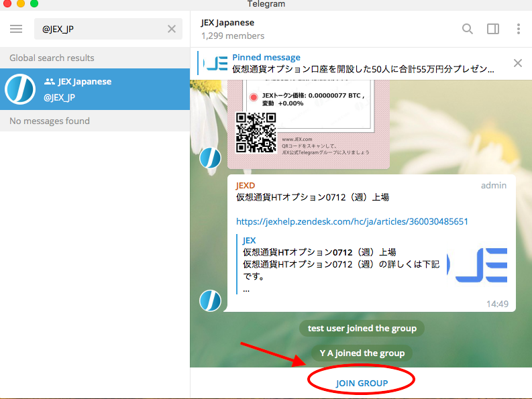Dismiss the pinned message bar
The width and height of the screenshot is (532, 399).
517,63
